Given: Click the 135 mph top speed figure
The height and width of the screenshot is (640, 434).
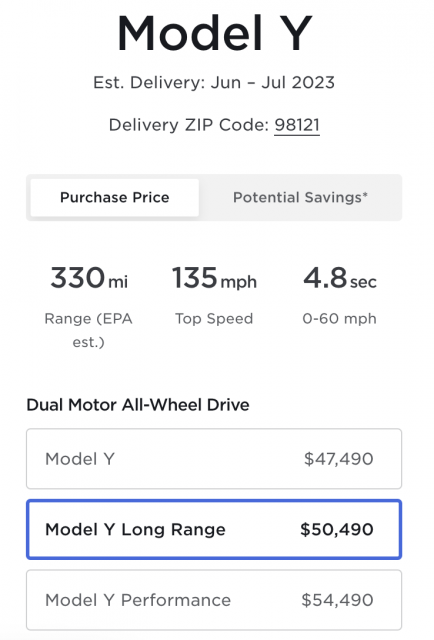Looking at the screenshot, I should coord(214,278).
